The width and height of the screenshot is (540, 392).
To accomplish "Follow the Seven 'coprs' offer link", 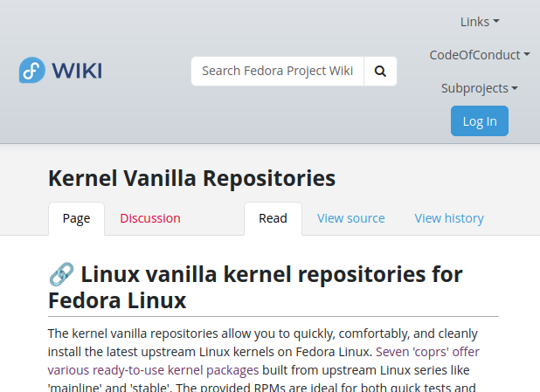I will tap(427, 352).
